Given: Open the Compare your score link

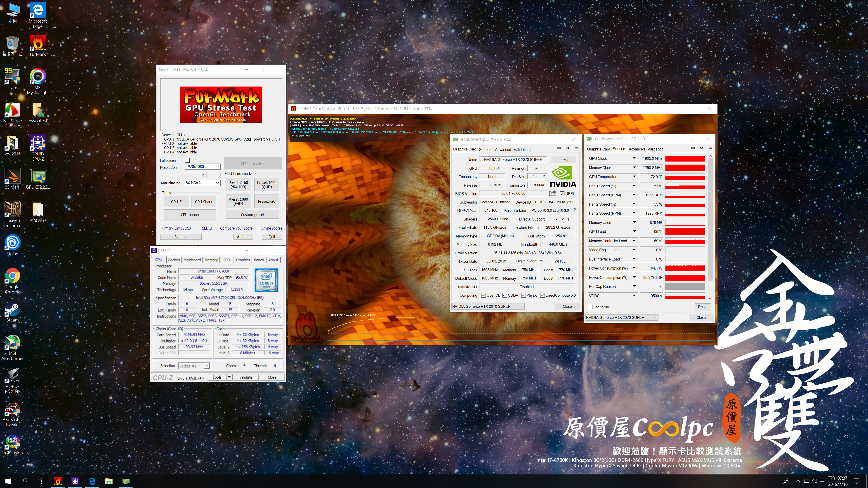Looking at the screenshot, I should click(236, 228).
